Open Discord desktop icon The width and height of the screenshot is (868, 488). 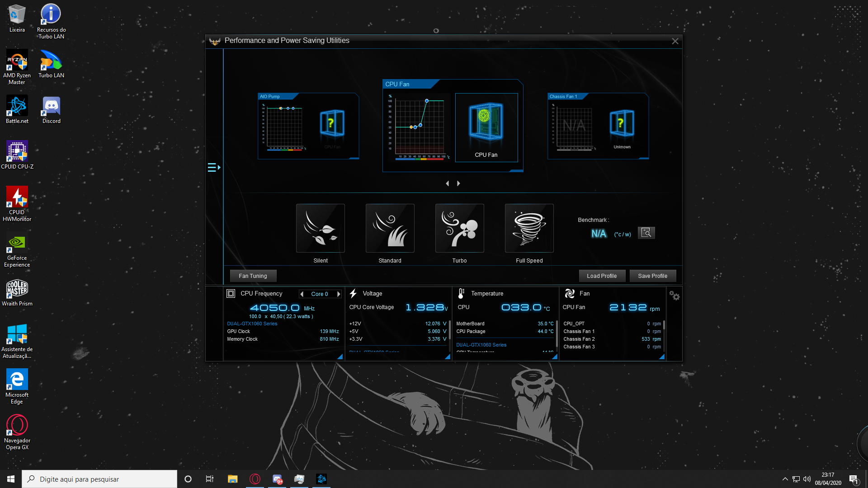[x=51, y=109]
